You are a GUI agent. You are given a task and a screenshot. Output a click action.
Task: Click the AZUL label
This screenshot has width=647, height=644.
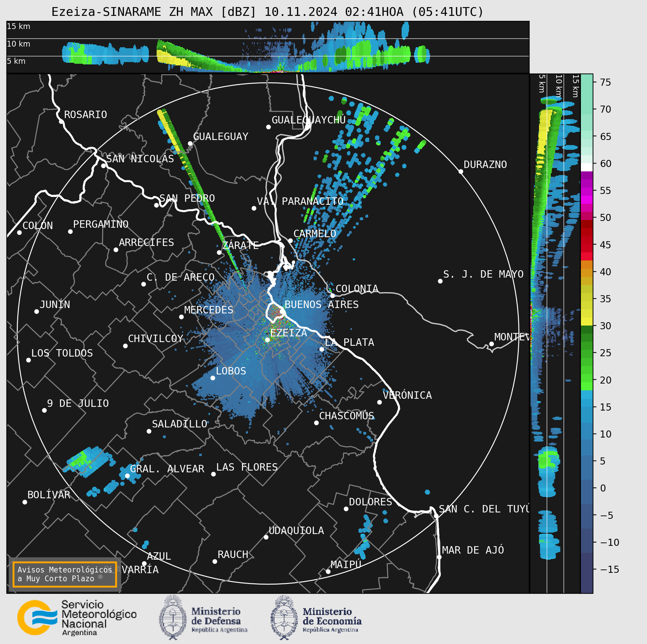click(159, 556)
